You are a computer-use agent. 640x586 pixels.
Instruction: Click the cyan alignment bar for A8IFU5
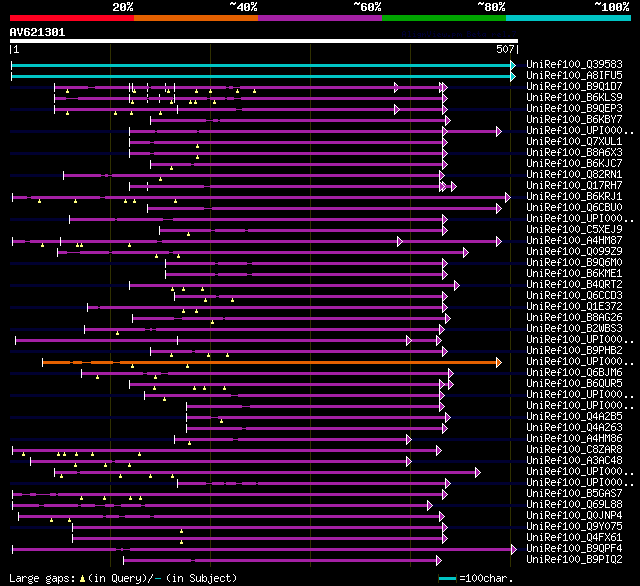pos(261,76)
